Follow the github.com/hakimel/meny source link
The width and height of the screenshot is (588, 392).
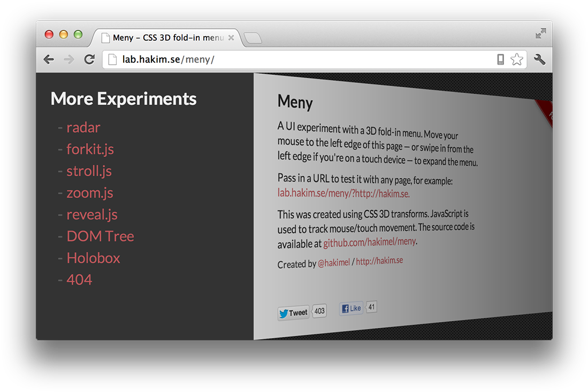[369, 241]
